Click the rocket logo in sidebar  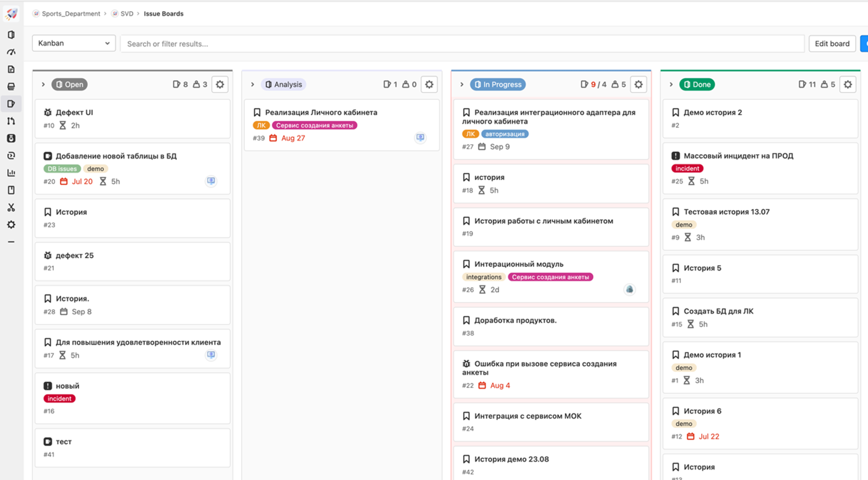pyautogui.click(x=11, y=13)
